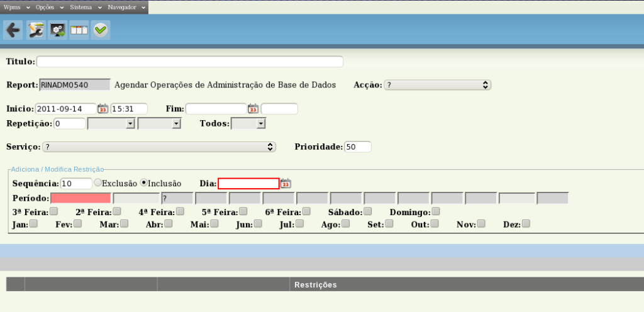Open second Repetição dropdown
This screenshot has width=644, height=312.
[159, 123]
